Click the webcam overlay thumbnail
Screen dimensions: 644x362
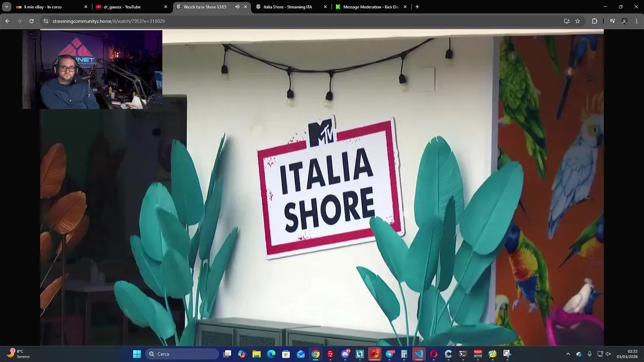pyautogui.click(x=92, y=69)
